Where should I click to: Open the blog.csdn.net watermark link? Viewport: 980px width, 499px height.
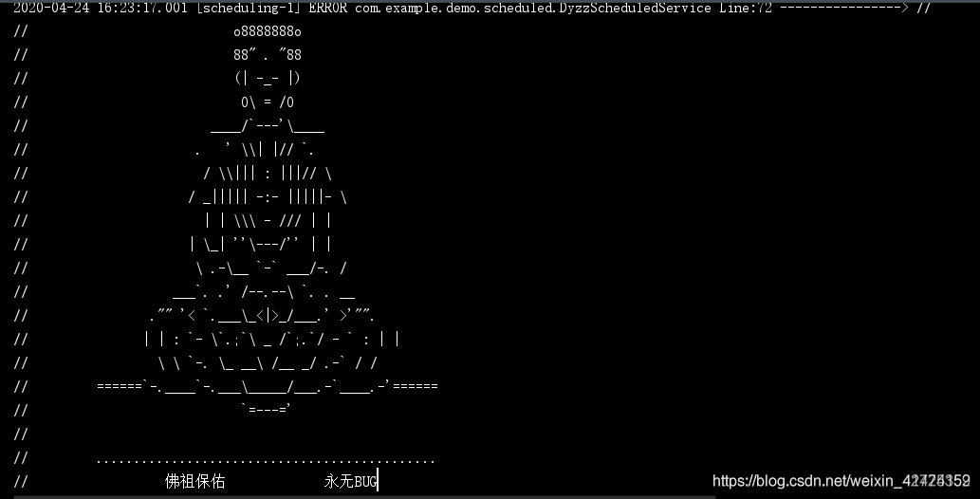841,480
